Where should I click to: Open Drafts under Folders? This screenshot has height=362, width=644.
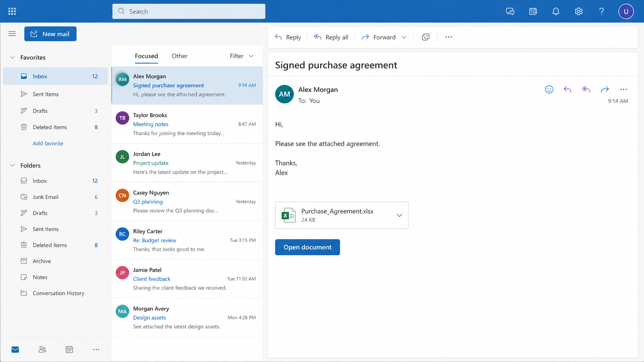pyautogui.click(x=55, y=213)
